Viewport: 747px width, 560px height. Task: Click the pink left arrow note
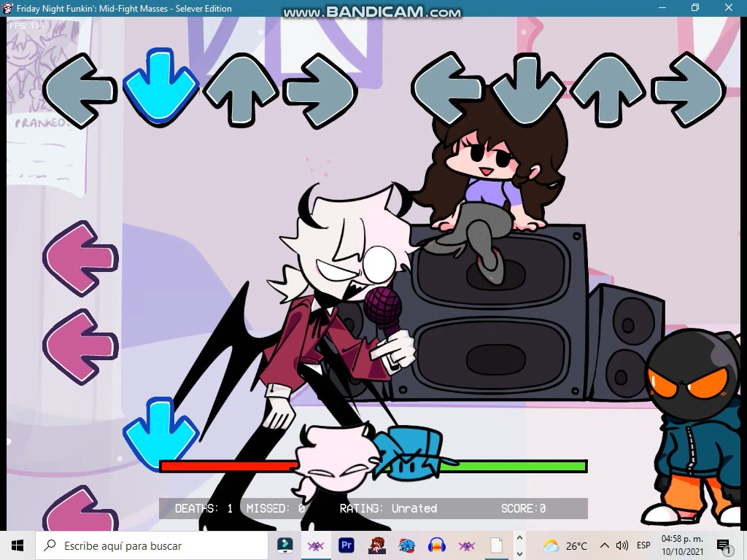80,259
